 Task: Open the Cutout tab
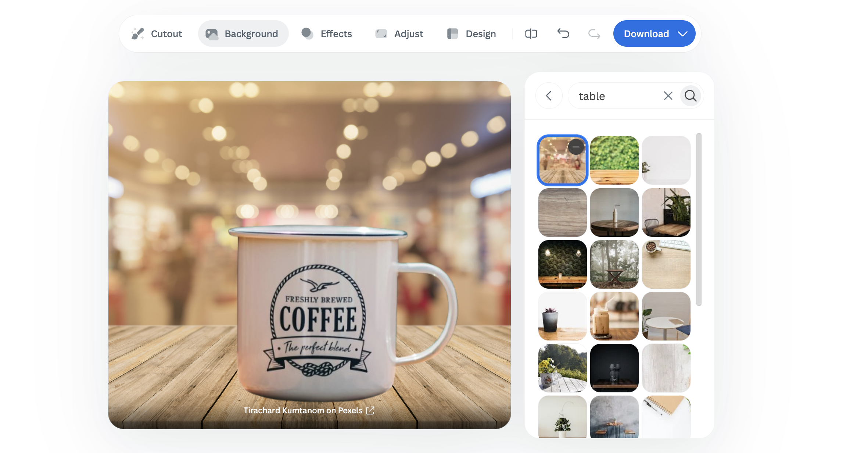(157, 34)
